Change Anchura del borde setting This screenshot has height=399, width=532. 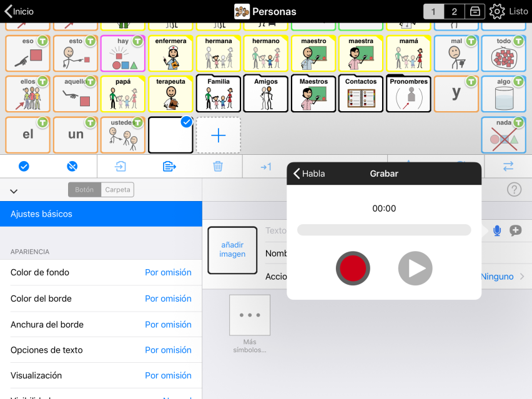[x=101, y=325]
